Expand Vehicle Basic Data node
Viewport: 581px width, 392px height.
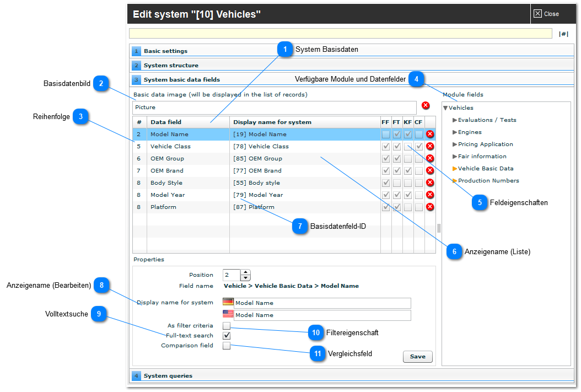click(455, 169)
